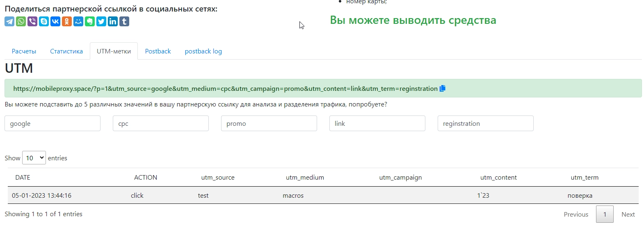Open the Show entries count dropdown
644x231 pixels.
pos(34,158)
